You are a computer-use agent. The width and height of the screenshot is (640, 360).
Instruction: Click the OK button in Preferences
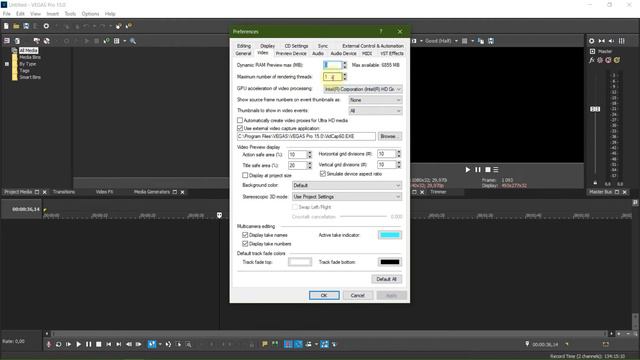coord(324,295)
